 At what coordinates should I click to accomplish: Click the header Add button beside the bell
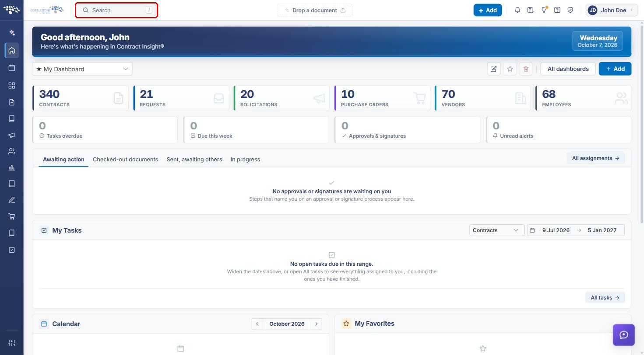coord(488,10)
